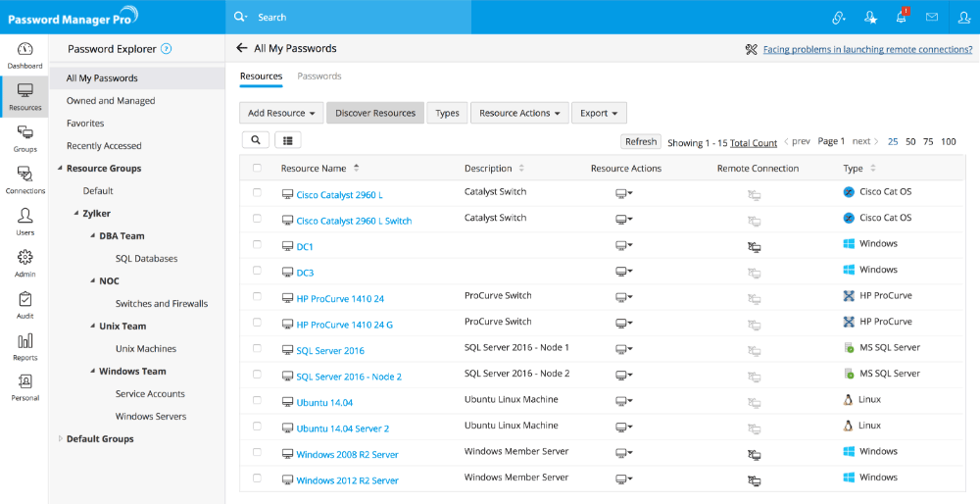This screenshot has width=980, height=504.
Task: Click the column chooser list icon
Action: pos(287,140)
